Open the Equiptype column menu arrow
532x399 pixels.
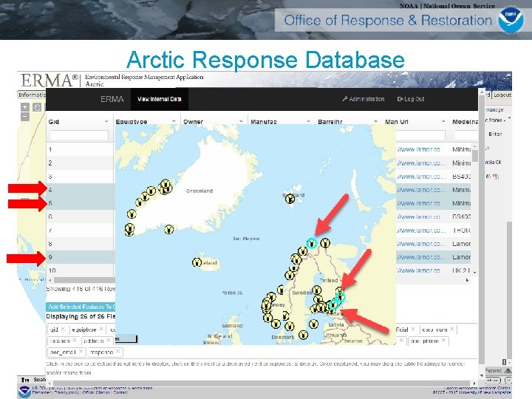click(x=174, y=121)
